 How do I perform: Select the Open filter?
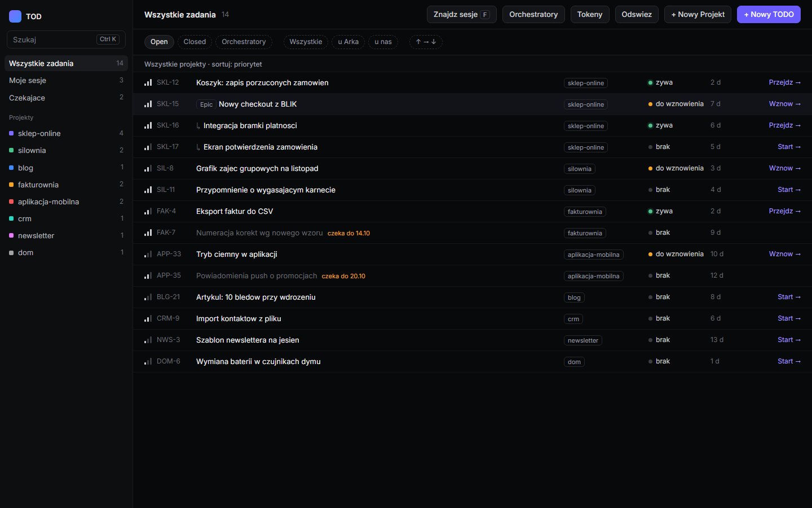pyautogui.click(x=159, y=42)
